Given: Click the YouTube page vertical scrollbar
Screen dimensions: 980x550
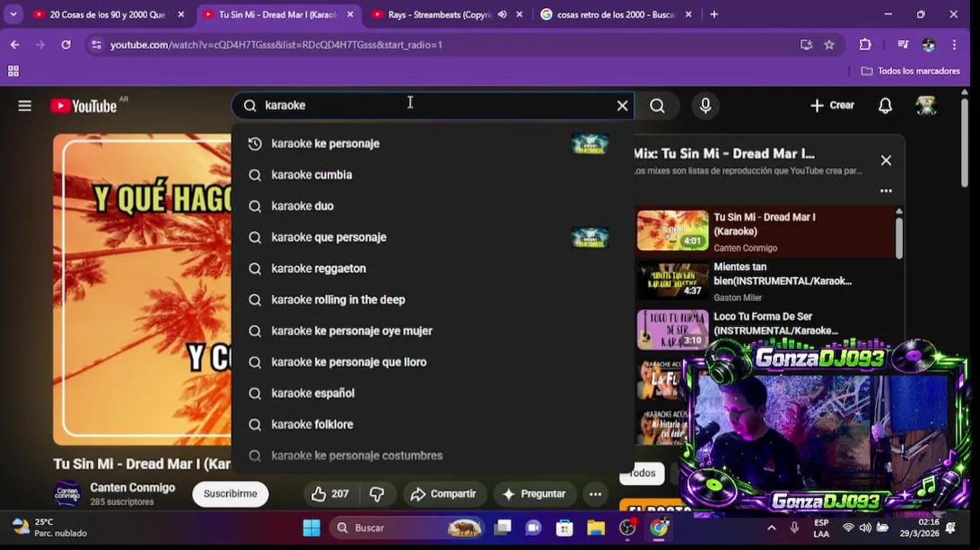Looking at the screenshot, I should tap(965, 143).
